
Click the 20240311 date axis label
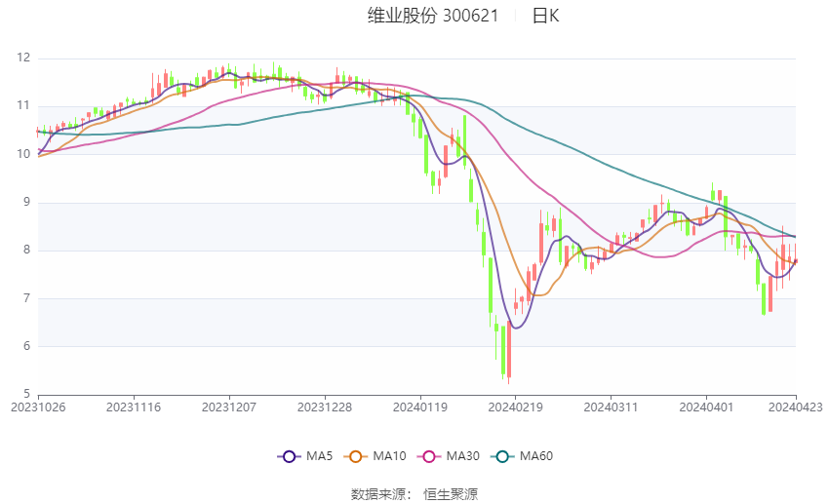(x=611, y=407)
